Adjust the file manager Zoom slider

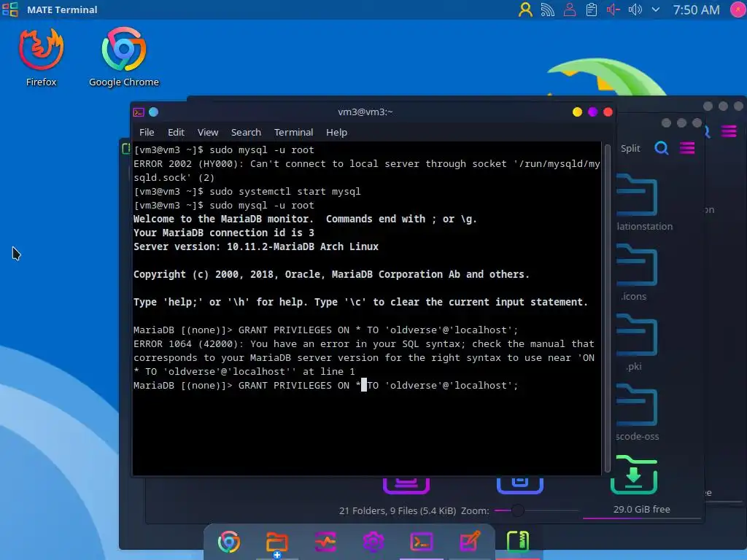(536, 510)
